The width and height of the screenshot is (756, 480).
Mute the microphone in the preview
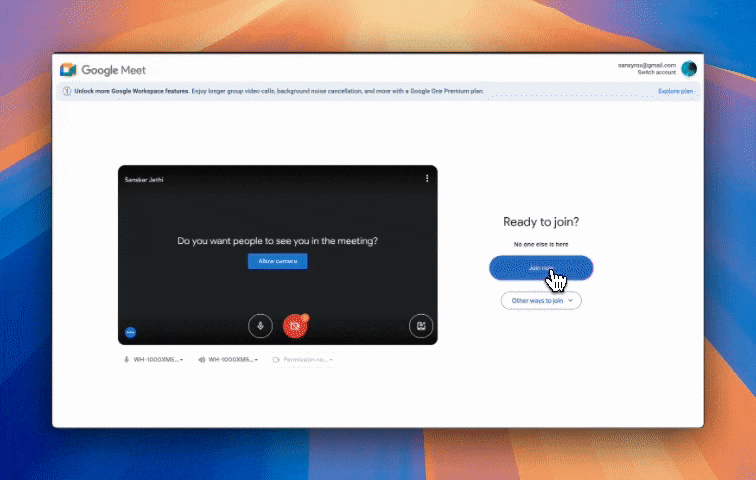260,325
